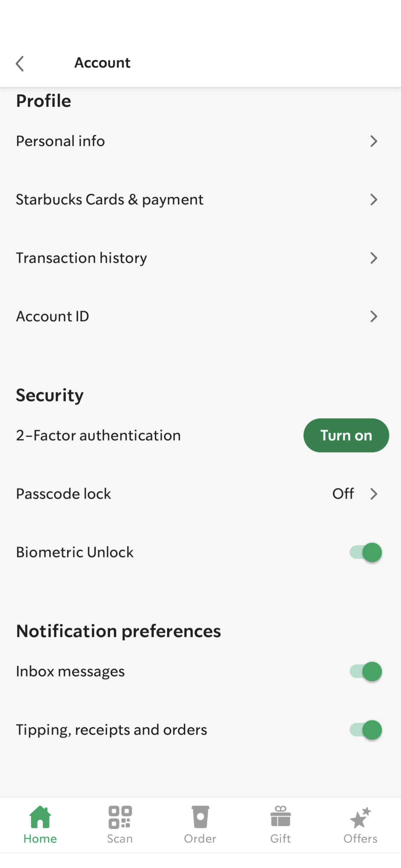Disable the Biometric Unlock switch
Viewport: 401px width, 868px height.
pyautogui.click(x=366, y=552)
